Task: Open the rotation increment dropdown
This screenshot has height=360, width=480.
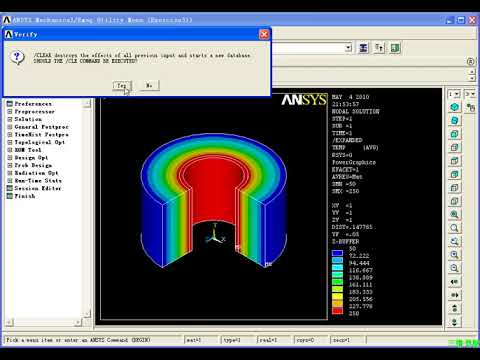Action: point(473,94)
